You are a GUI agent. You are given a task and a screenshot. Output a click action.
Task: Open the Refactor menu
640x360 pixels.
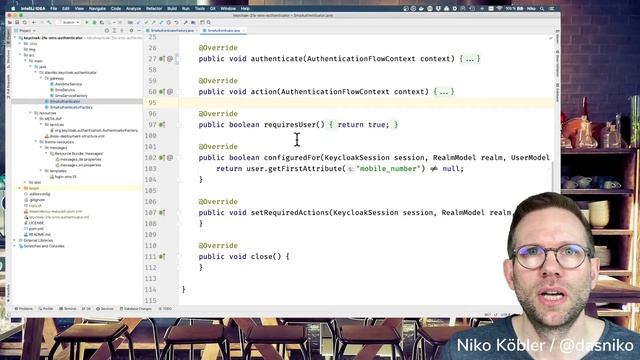pyautogui.click(x=154, y=8)
